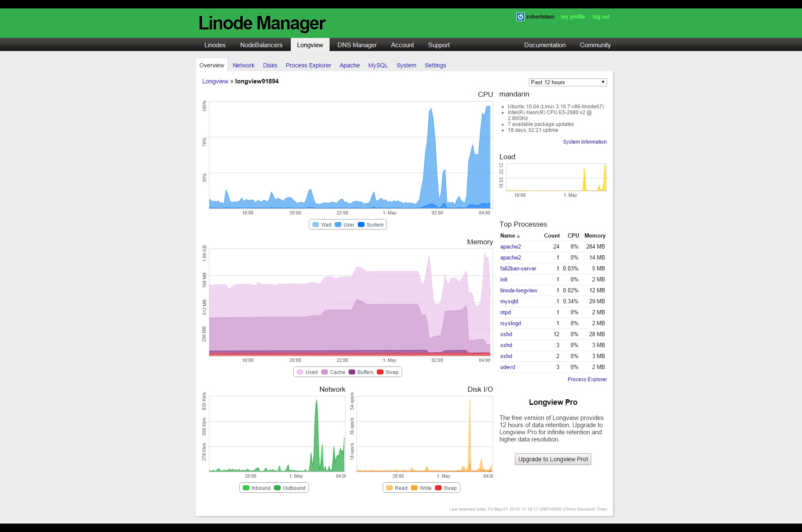Open Community in the nav bar

[x=595, y=45]
